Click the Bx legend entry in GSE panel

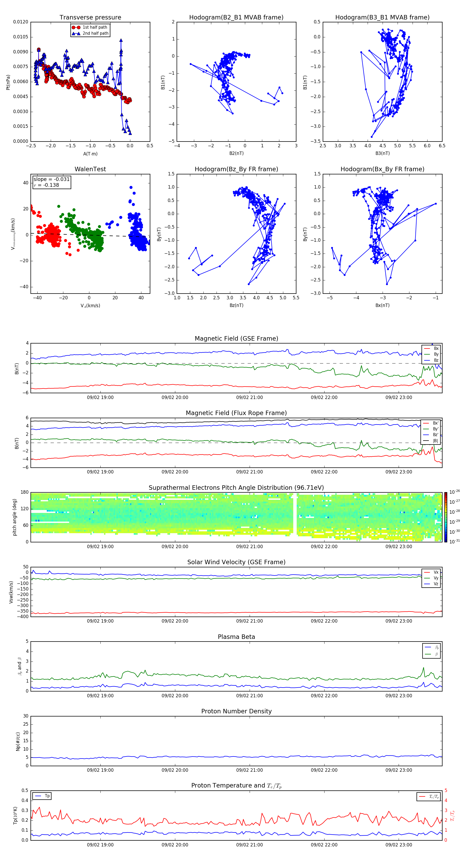431,349
